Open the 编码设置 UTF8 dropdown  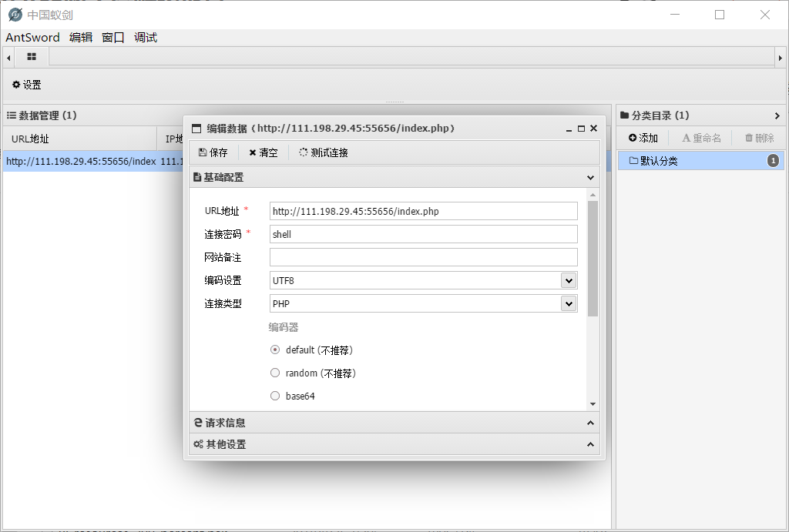click(x=569, y=280)
